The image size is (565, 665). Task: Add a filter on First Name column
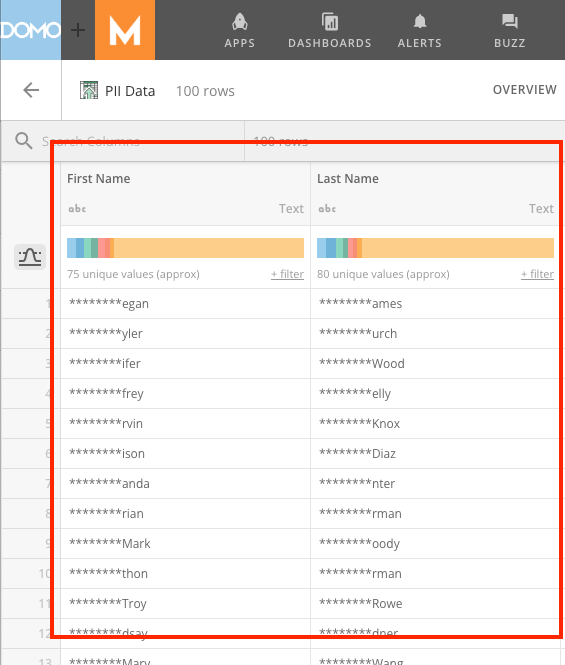[x=288, y=274]
